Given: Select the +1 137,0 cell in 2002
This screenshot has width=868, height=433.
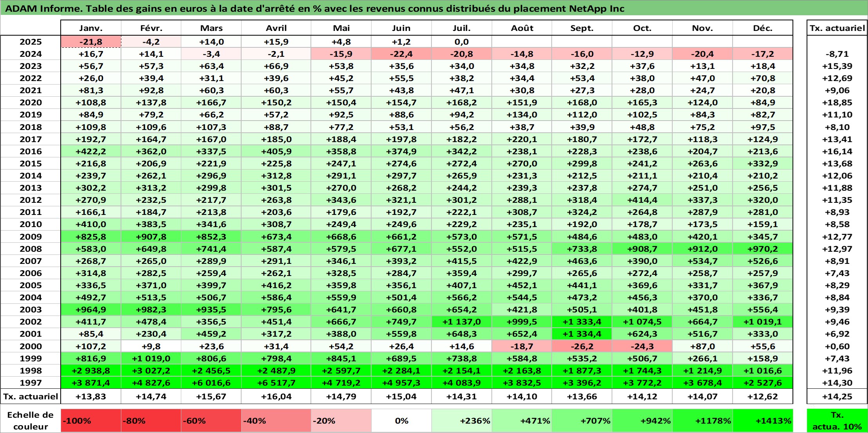Looking at the screenshot, I should [x=462, y=322].
